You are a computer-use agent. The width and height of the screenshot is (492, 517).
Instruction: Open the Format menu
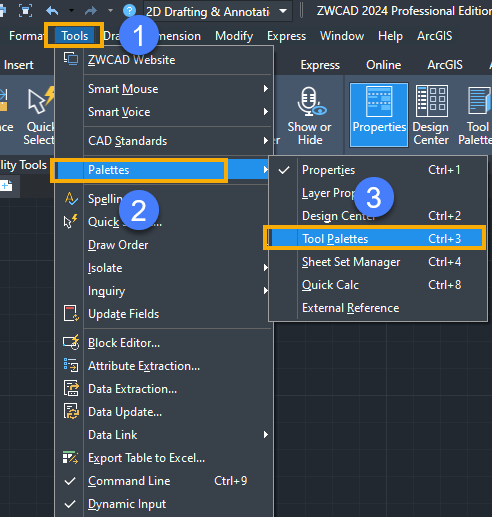(x=26, y=36)
